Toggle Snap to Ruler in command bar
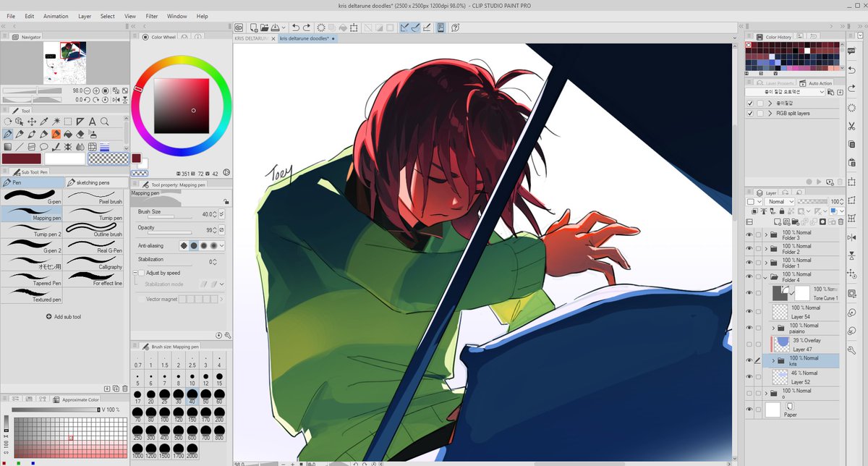Image resolution: width=868 pixels, height=466 pixels. click(404, 27)
